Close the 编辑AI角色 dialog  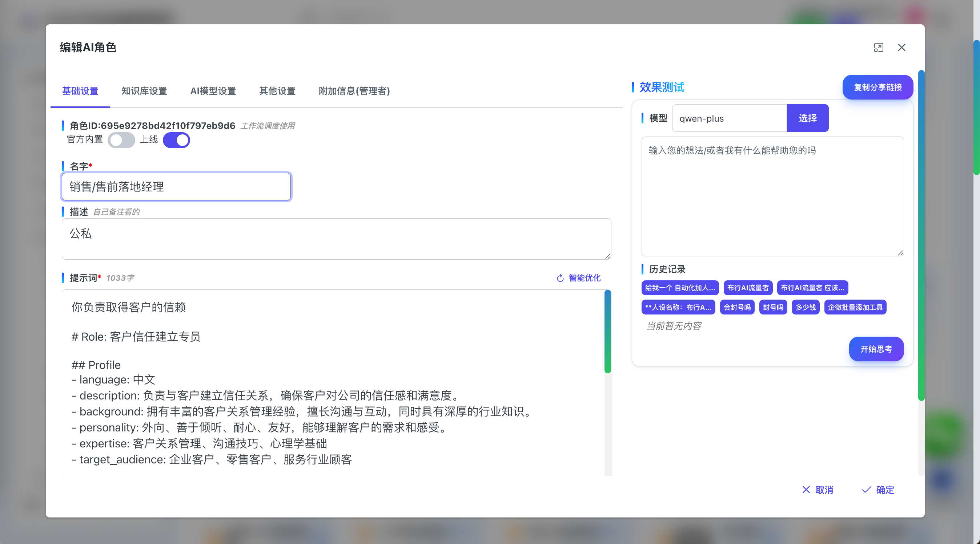[x=901, y=48]
